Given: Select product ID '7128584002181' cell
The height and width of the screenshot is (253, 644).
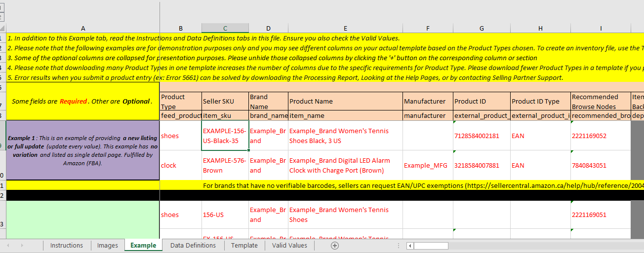Looking at the screenshot, I should tap(482, 136).
